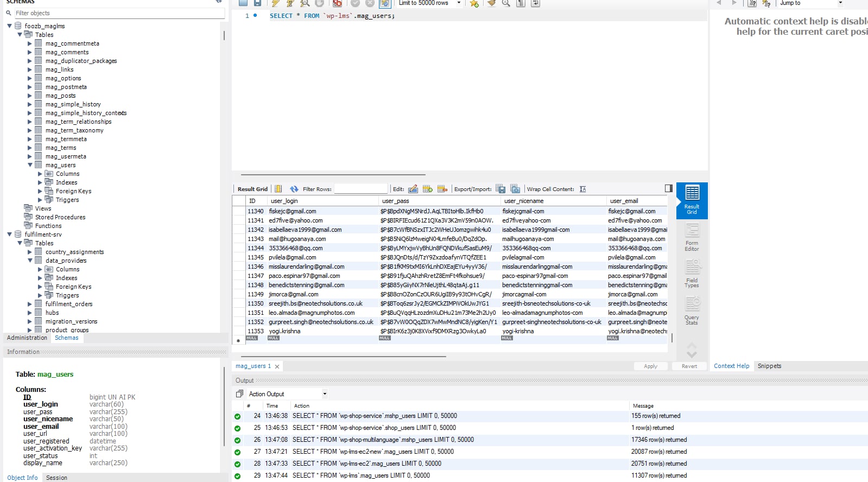868x482 pixels.
Task: Click the Filter objects search box
Action: pyautogui.click(x=119, y=13)
